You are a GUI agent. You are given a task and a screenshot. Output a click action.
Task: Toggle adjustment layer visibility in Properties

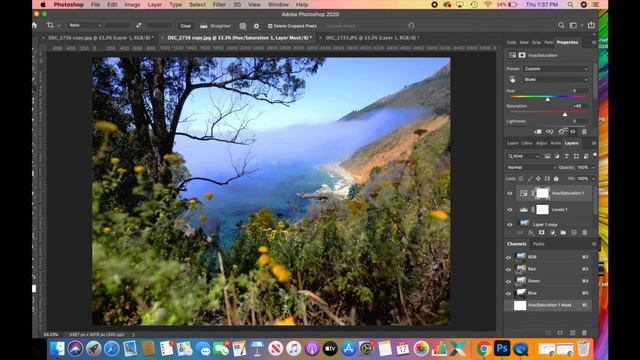pos(573,131)
